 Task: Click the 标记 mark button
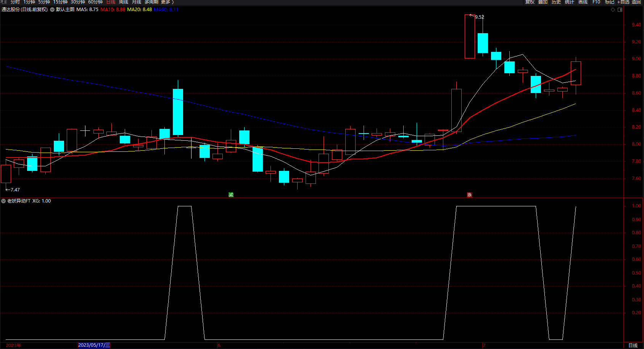(x=610, y=2)
